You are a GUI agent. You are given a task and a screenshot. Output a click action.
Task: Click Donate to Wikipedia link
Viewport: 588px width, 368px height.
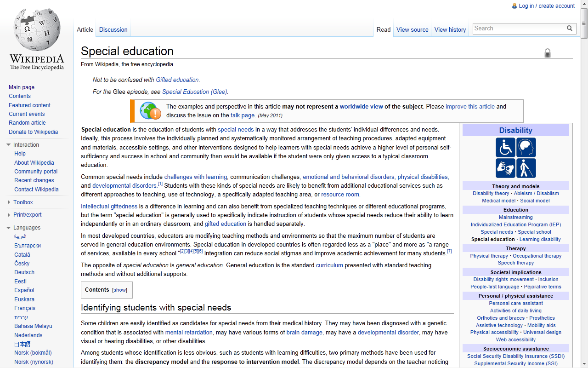33,132
